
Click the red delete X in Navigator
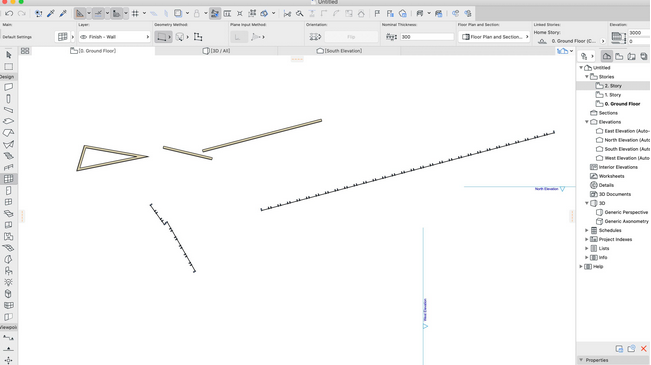(644, 349)
